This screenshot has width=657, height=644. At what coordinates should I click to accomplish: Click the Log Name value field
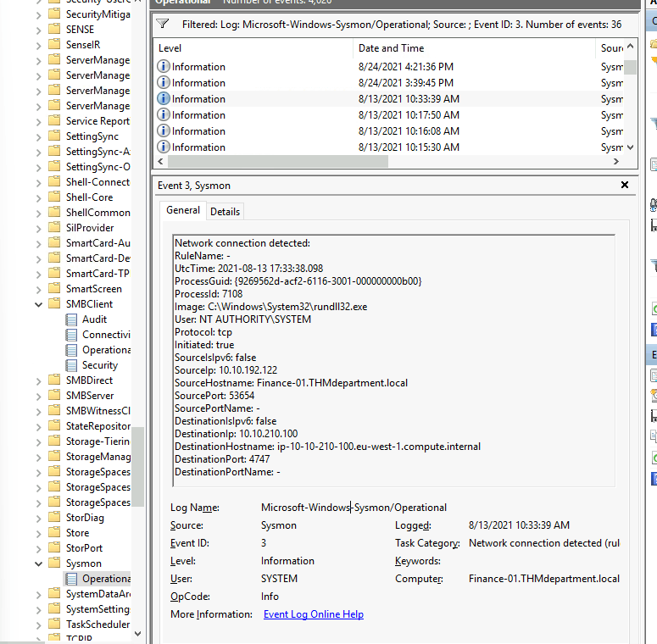pyautogui.click(x=354, y=508)
